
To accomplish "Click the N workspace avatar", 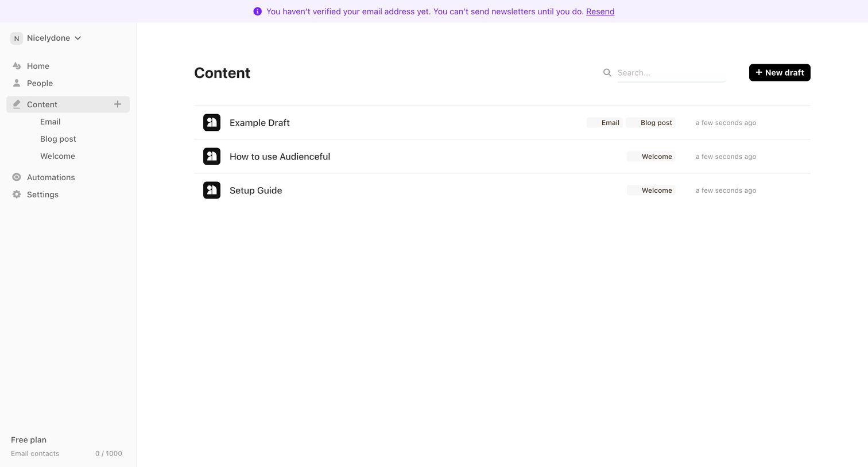I will pos(17,38).
